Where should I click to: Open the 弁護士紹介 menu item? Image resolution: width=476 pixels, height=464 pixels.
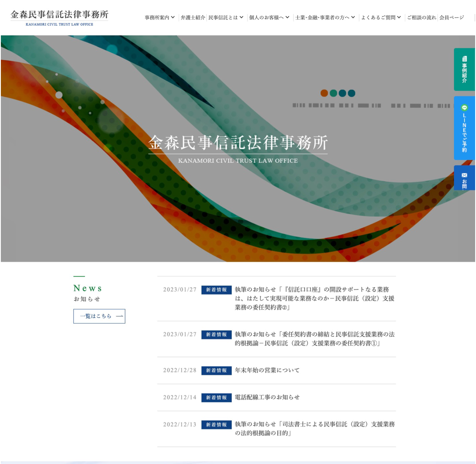pos(193,18)
